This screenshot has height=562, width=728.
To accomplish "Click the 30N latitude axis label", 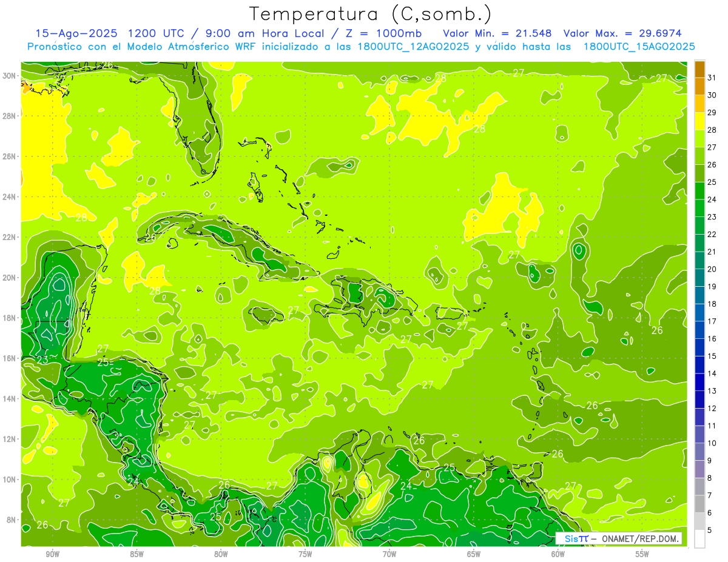I will 10,76.
